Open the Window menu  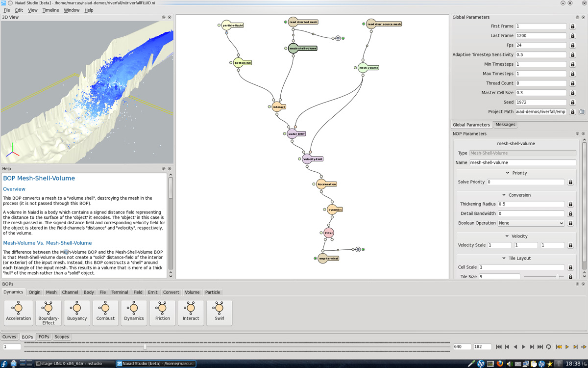[x=72, y=10]
